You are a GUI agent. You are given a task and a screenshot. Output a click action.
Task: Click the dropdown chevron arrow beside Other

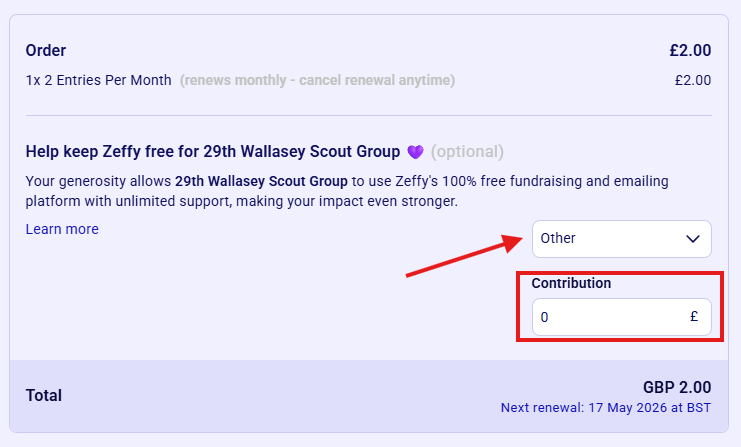(692, 238)
